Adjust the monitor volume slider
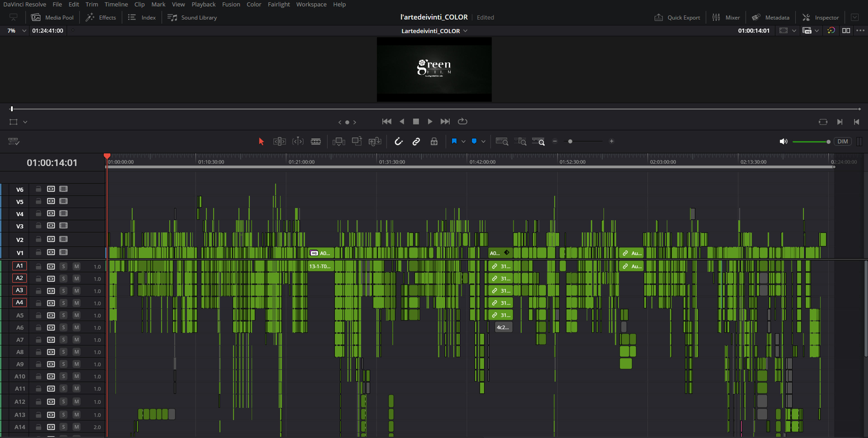The image size is (868, 438). 811,142
